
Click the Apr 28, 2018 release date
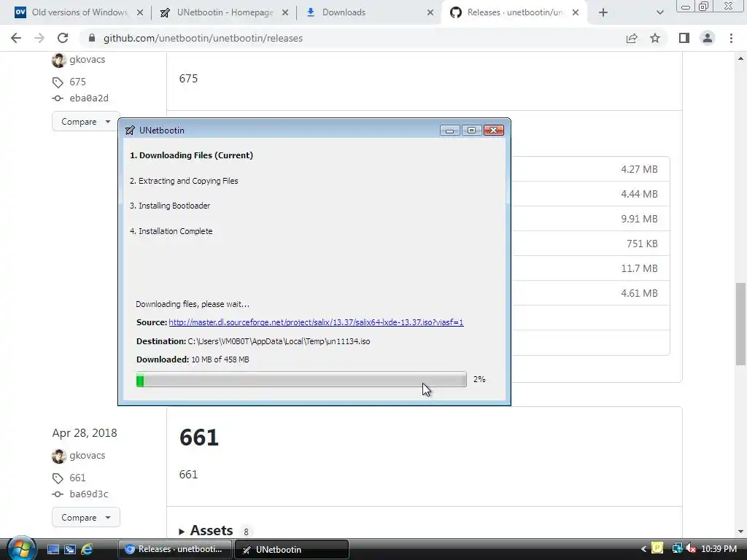[85, 433]
